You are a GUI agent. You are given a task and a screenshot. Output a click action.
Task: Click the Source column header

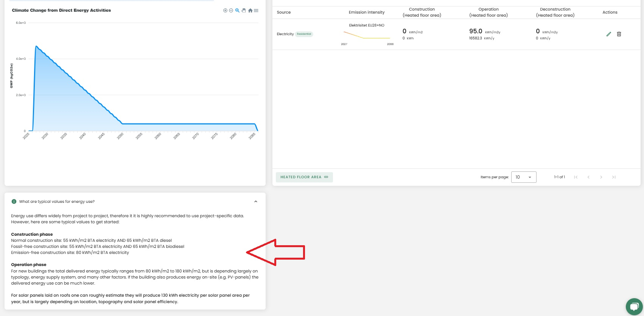tap(284, 12)
